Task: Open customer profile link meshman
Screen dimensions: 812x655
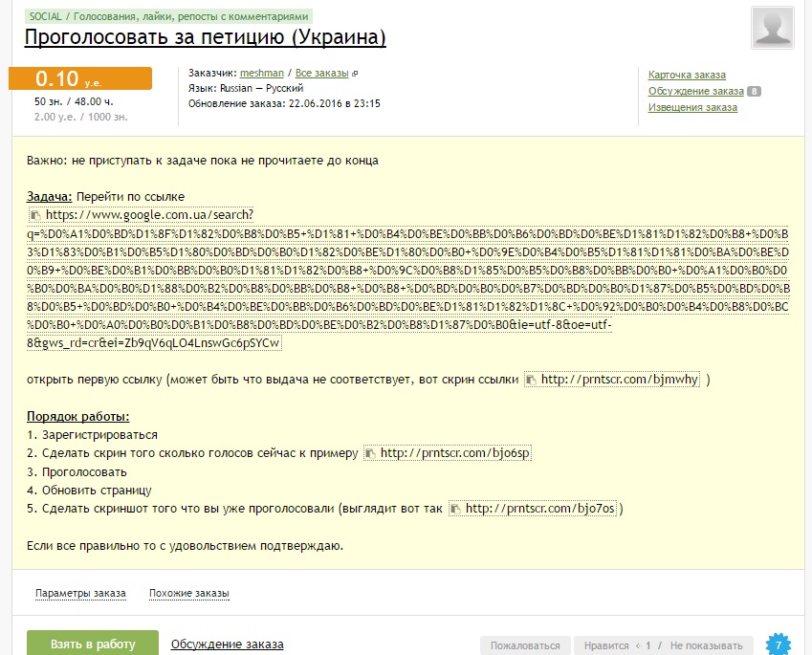Action: tap(261, 73)
